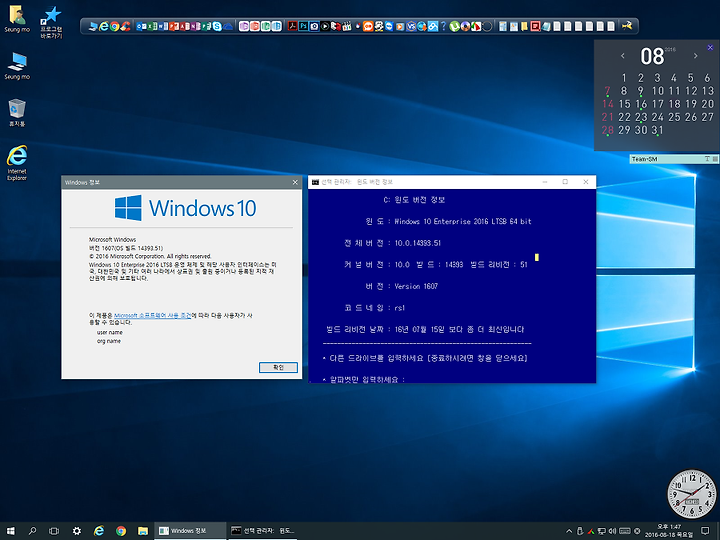Open Action Center notifications icon

point(705,531)
